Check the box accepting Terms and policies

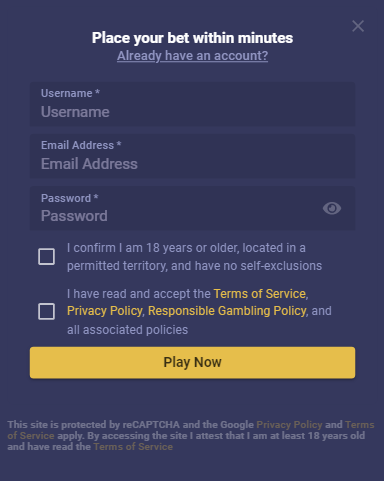pos(47,311)
